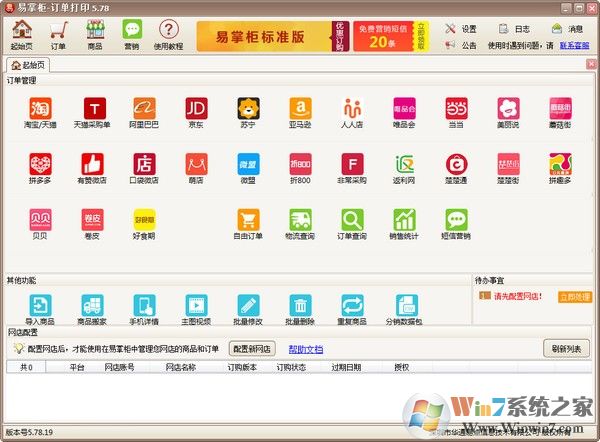Click the 免费营销短信 20条 coupon
The height and width of the screenshot is (442, 600).
[391, 36]
